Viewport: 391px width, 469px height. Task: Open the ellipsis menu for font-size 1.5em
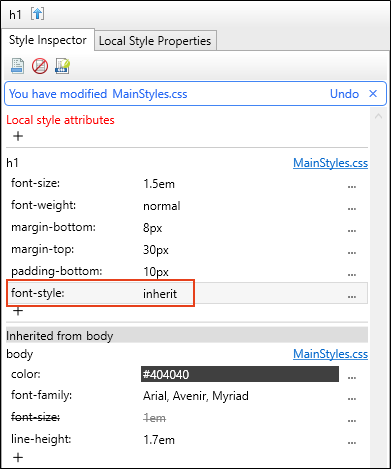point(352,186)
